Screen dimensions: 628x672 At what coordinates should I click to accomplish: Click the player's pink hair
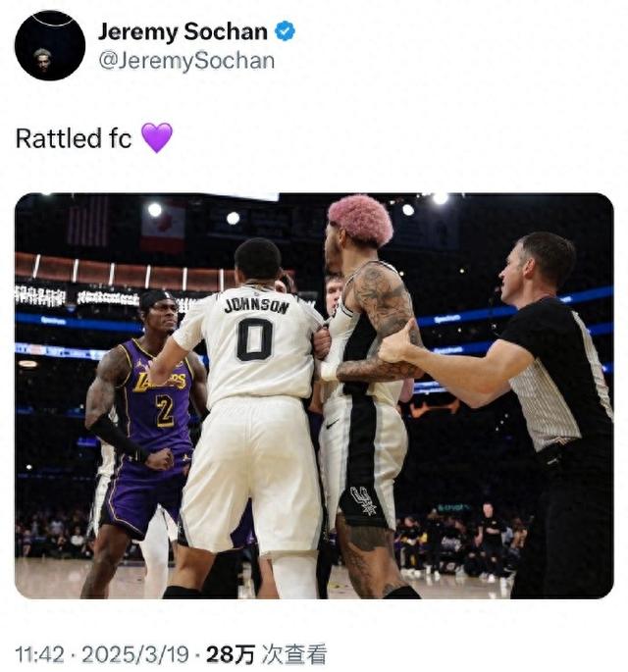tap(360, 218)
